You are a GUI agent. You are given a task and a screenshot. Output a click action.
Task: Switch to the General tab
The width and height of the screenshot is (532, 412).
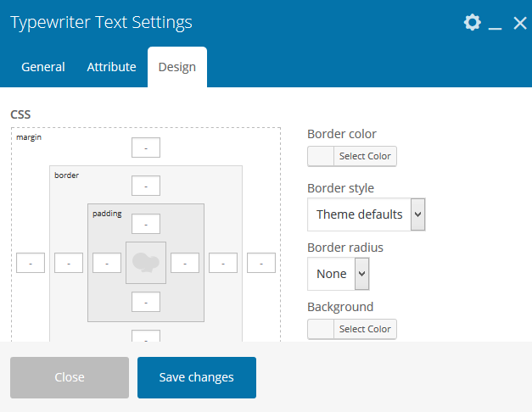coord(43,67)
